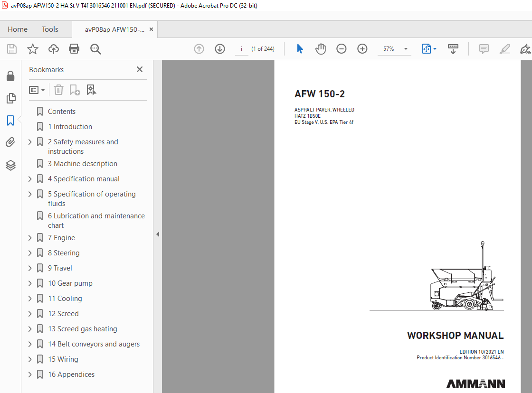
Task: Toggle the Bookmarks panel sidebar icon
Action: pyautogui.click(x=10, y=121)
